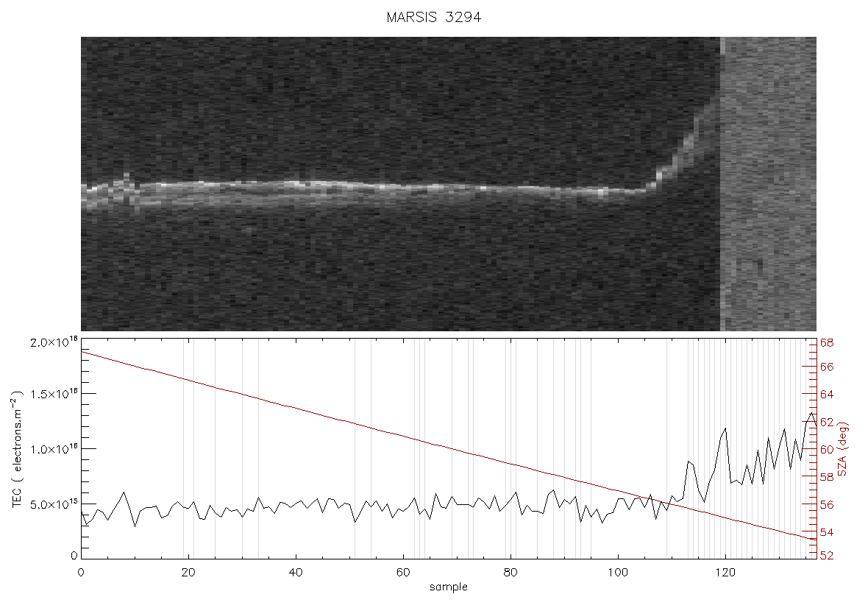Click x-axis tick label 20
The width and height of the screenshot is (868, 611).
tap(188, 572)
